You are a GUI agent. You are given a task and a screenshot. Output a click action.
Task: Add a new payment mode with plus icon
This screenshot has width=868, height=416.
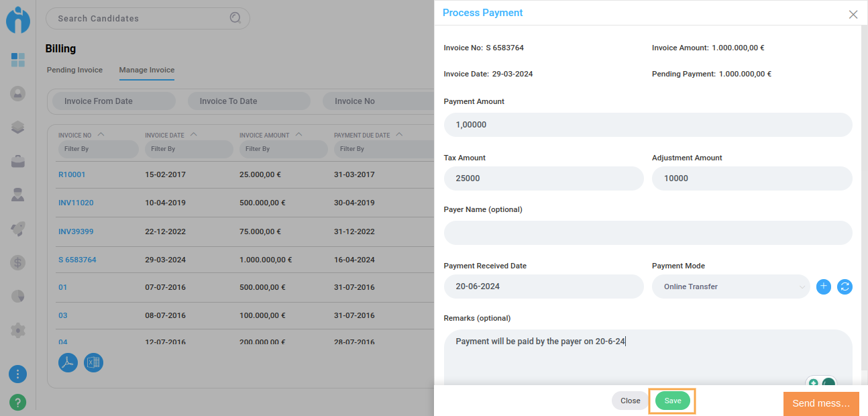pyautogui.click(x=824, y=287)
